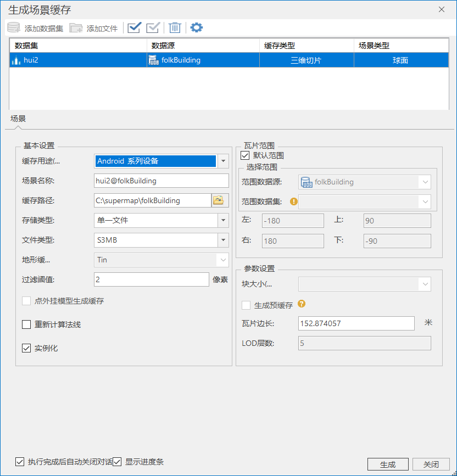This screenshot has height=476, width=457.
Task: Select the 场景 tab
Action: coord(18,119)
